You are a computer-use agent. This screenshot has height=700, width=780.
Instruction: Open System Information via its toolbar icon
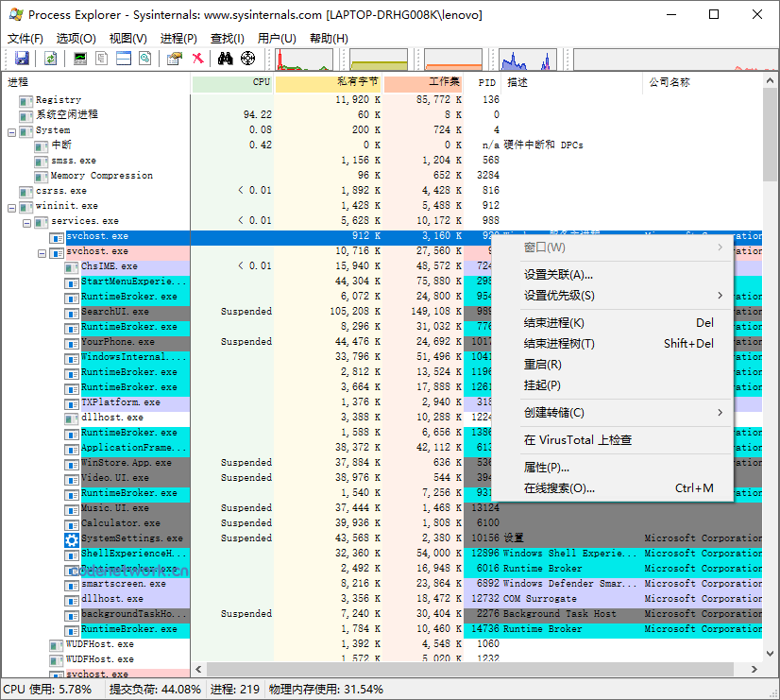(x=80, y=58)
